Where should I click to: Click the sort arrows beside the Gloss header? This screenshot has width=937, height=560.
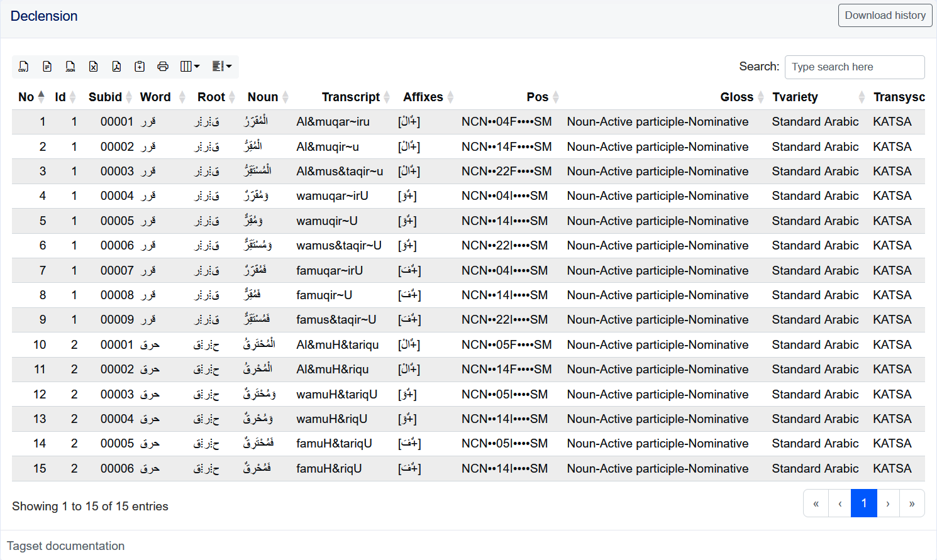coord(761,97)
